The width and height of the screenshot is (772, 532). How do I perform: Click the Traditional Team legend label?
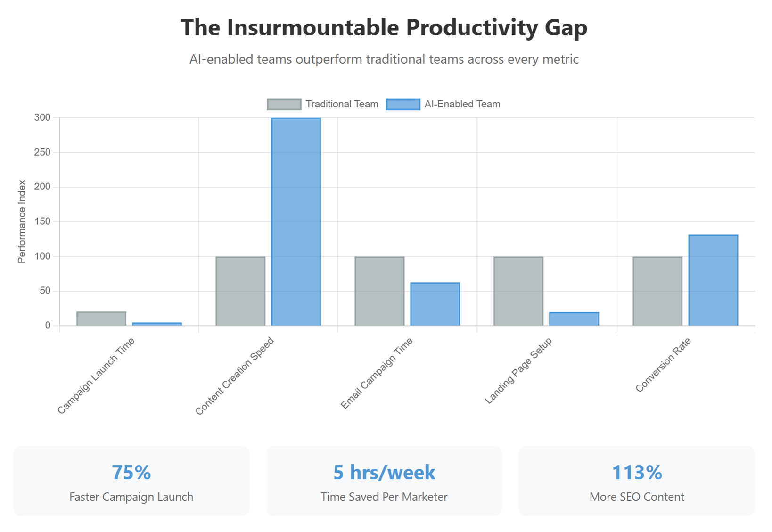[342, 104]
